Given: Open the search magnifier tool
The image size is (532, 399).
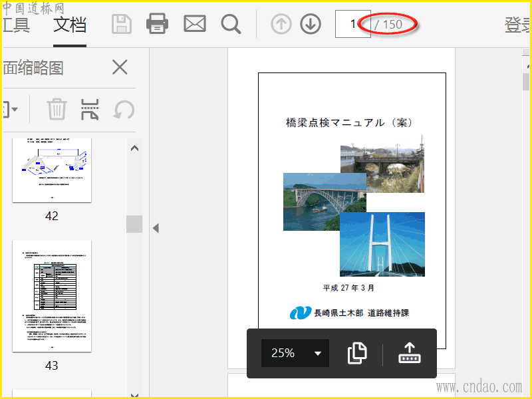Looking at the screenshot, I should [231, 24].
